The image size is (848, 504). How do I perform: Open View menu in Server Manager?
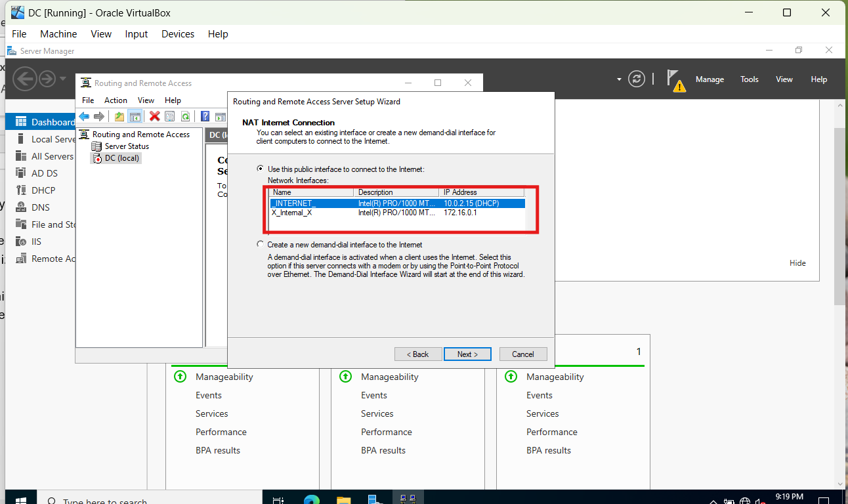point(784,79)
